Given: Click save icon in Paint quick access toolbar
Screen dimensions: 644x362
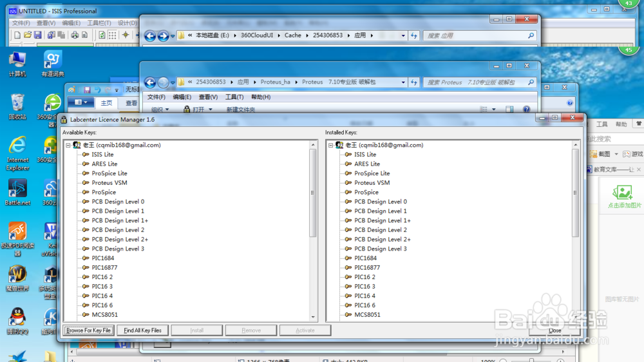Looking at the screenshot, I should [x=87, y=90].
